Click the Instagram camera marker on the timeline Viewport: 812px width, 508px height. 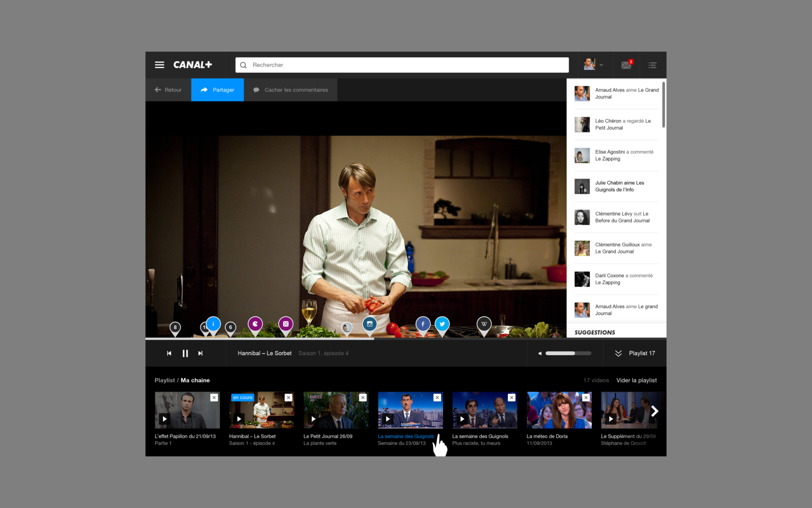click(x=370, y=324)
